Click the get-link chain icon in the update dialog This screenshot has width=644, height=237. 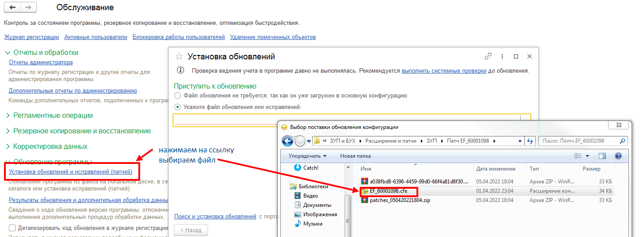point(488,57)
